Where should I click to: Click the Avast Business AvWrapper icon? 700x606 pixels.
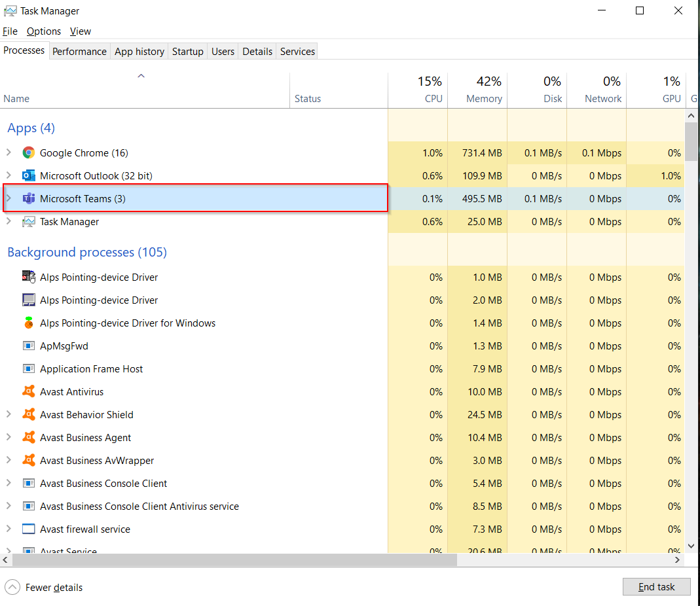tap(29, 460)
